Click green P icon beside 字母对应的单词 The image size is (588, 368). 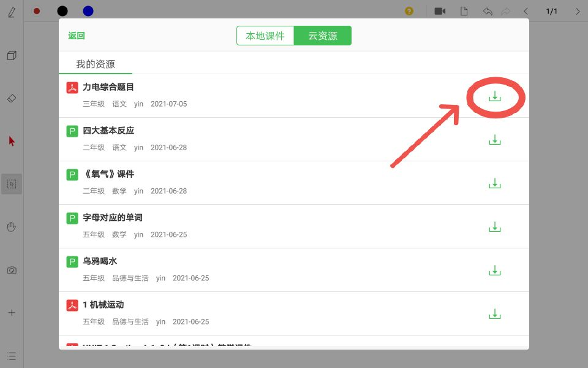pos(72,218)
